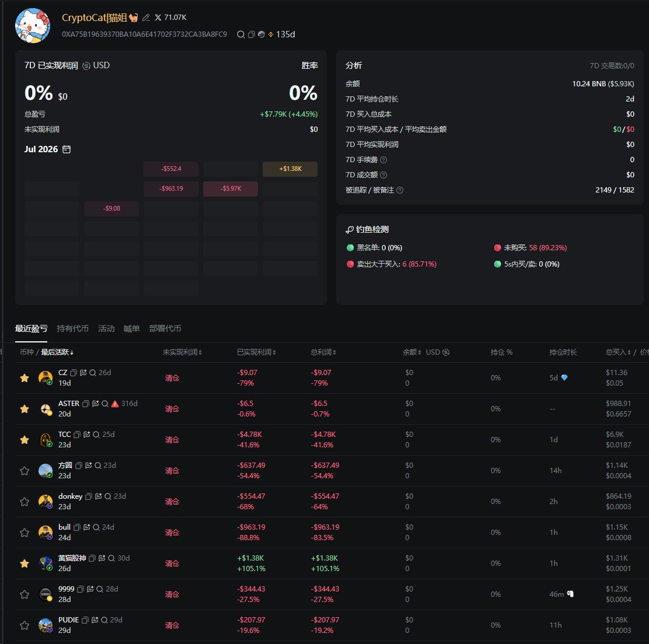Image resolution: width=649 pixels, height=644 pixels.
Task: Click the diamond icon beside CZ 5d holding
Action: tap(564, 377)
